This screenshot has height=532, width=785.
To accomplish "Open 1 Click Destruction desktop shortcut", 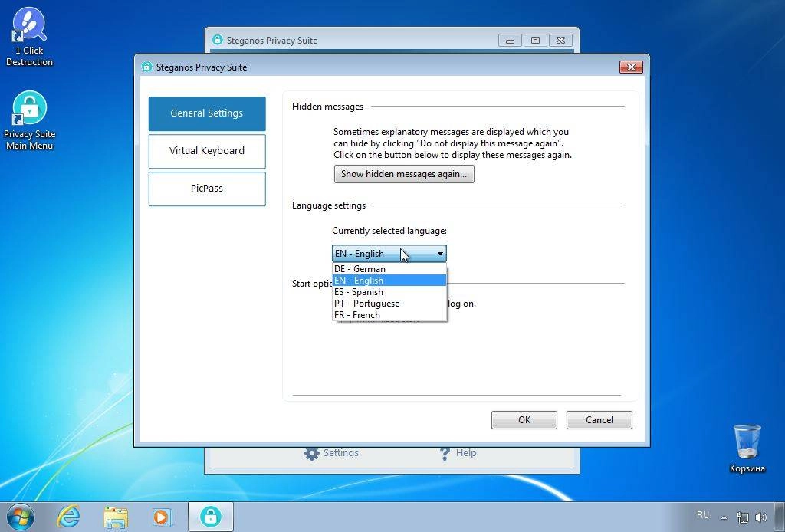I will pos(29,37).
